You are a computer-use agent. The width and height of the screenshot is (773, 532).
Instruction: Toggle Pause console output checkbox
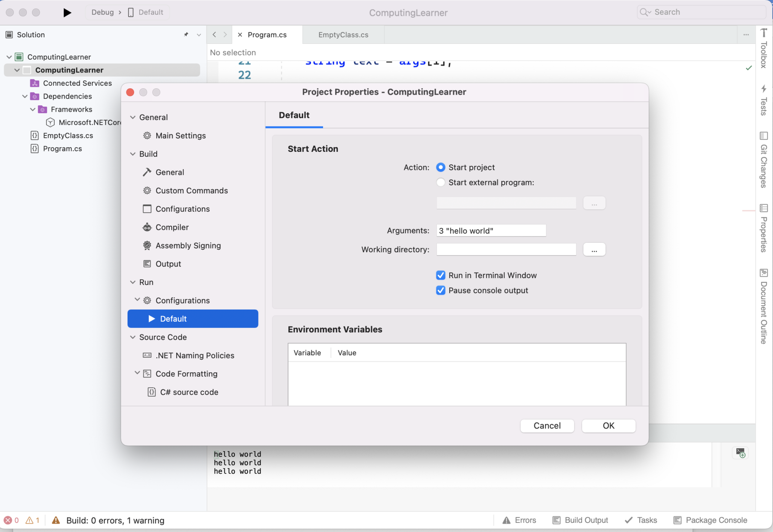440,290
